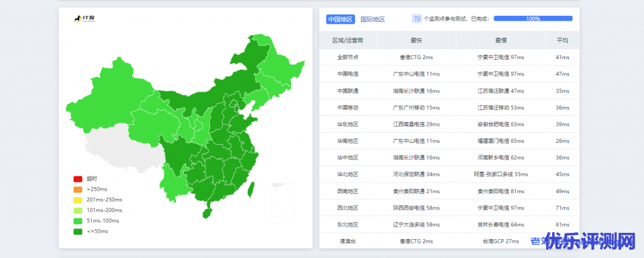Click the 100% progress bar

tap(533, 19)
